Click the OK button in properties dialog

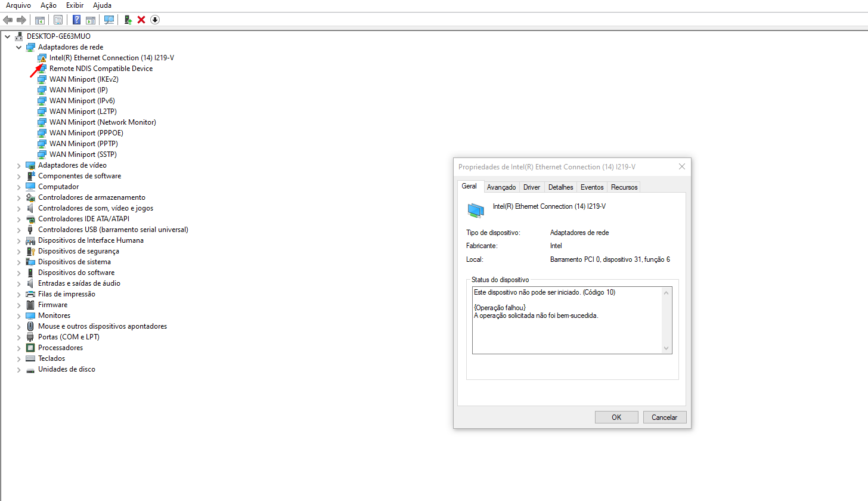coord(616,417)
